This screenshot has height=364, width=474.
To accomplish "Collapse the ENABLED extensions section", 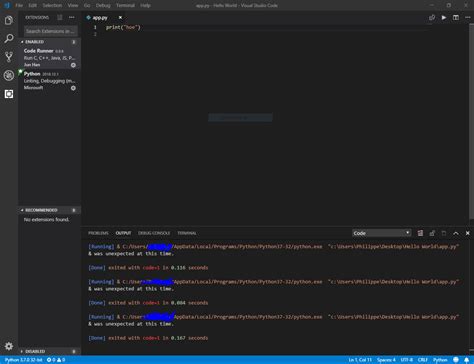I will pyautogui.click(x=49, y=42).
